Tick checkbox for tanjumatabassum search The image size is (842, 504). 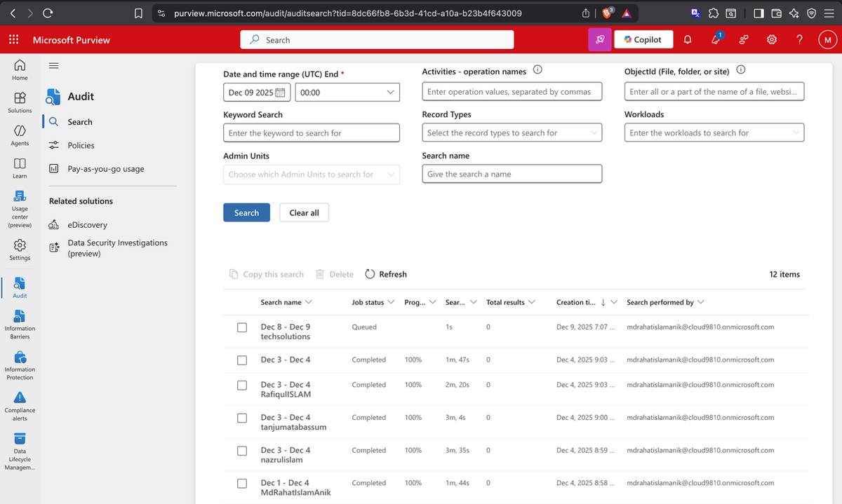(242, 418)
